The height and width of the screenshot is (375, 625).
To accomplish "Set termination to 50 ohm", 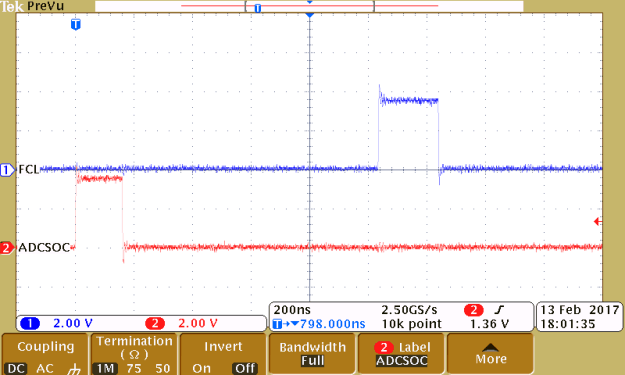I will coord(163,368).
